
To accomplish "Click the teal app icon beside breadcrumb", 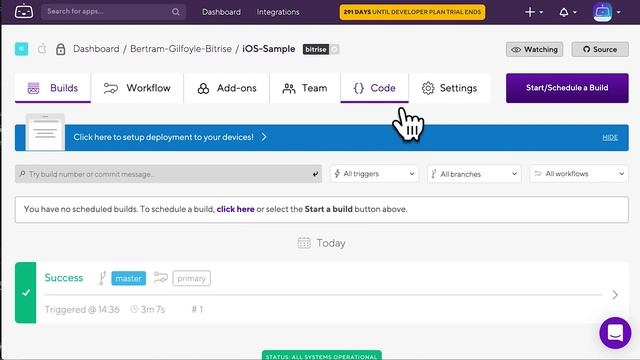I will pyautogui.click(x=22, y=49).
